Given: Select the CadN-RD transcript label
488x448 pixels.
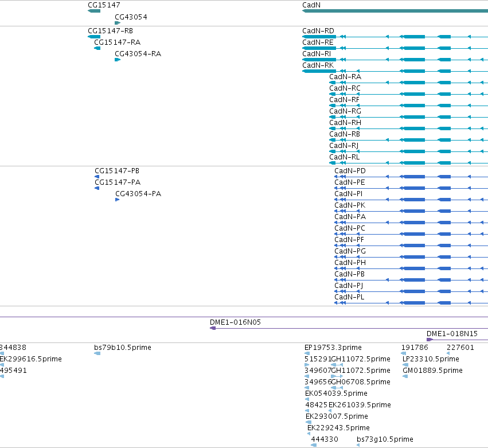Looking at the screenshot, I should click(x=318, y=31).
